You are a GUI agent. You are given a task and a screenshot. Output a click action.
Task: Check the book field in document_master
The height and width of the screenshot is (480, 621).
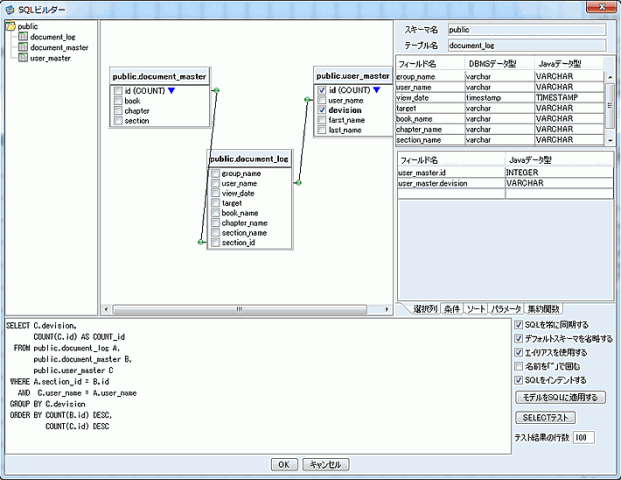(117, 101)
